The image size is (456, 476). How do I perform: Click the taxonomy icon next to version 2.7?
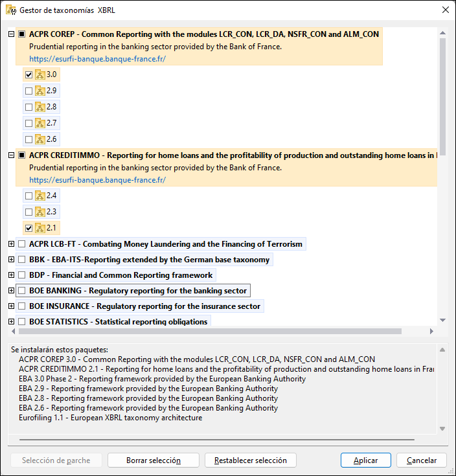coord(40,123)
